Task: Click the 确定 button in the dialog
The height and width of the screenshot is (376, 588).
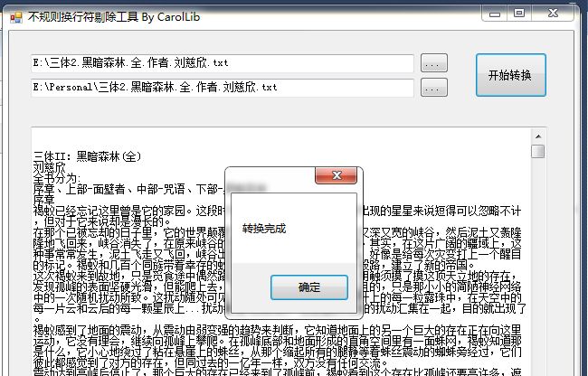Action: [x=309, y=287]
